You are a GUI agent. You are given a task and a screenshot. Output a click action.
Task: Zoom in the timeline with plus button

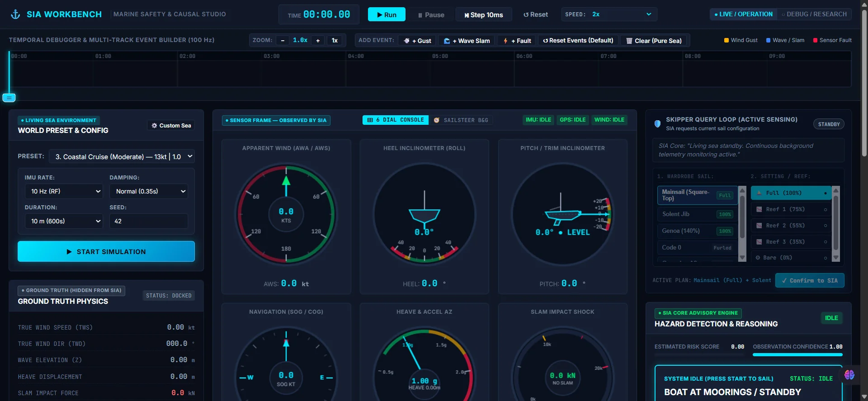(x=318, y=41)
